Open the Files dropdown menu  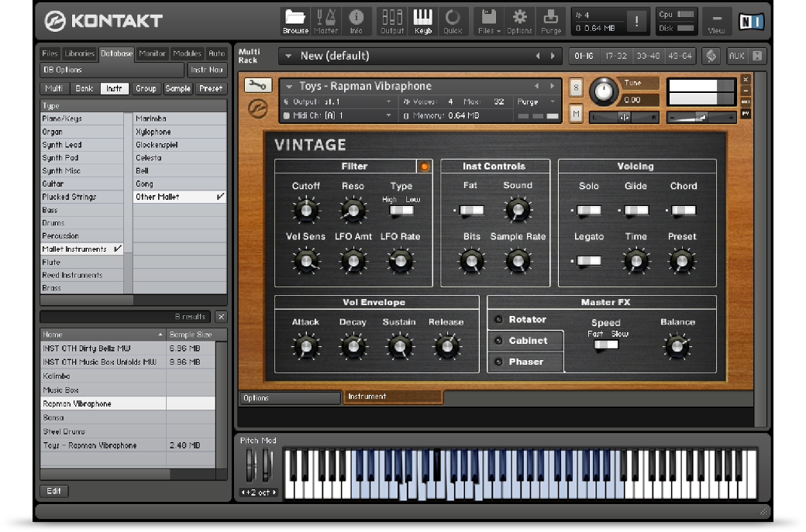click(x=489, y=21)
